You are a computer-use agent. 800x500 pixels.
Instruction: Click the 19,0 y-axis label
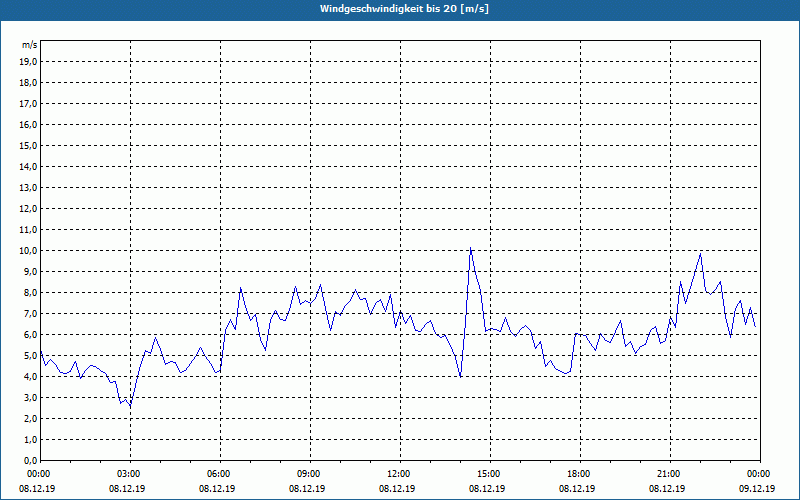click(29, 62)
